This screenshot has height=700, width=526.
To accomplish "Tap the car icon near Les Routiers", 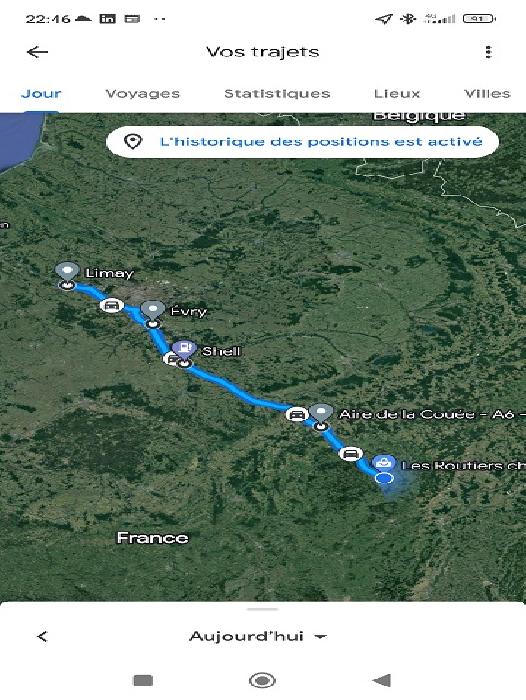I will (351, 454).
